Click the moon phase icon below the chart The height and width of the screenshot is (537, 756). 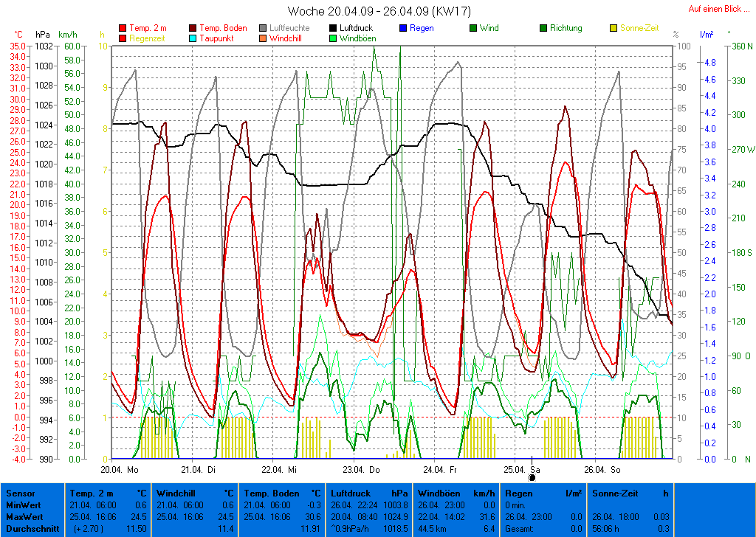click(532, 477)
